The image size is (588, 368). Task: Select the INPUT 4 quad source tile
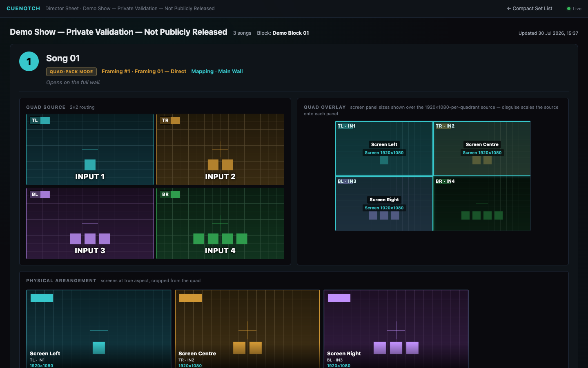[220, 224]
